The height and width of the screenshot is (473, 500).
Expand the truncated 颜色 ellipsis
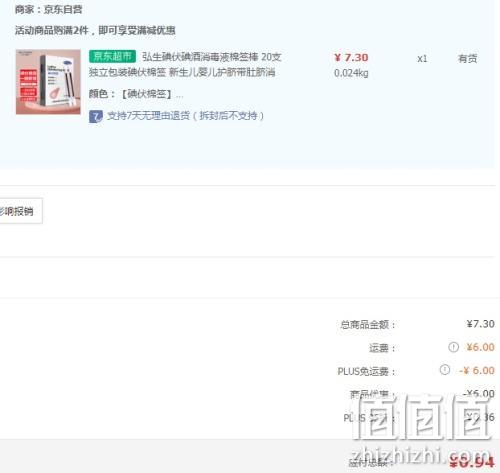tap(180, 95)
